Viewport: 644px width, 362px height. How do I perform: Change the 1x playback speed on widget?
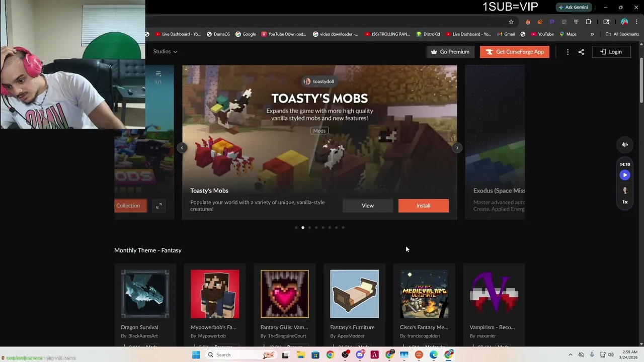point(625,202)
